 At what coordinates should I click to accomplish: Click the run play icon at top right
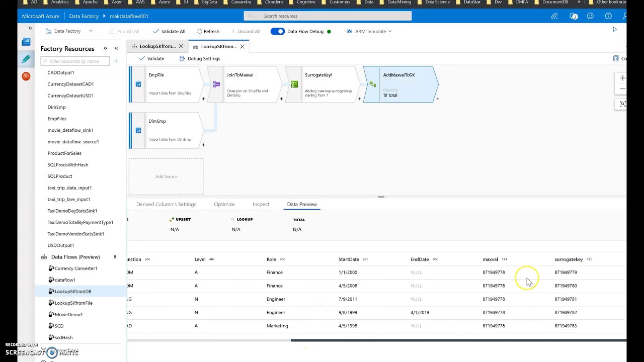(x=614, y=30)
